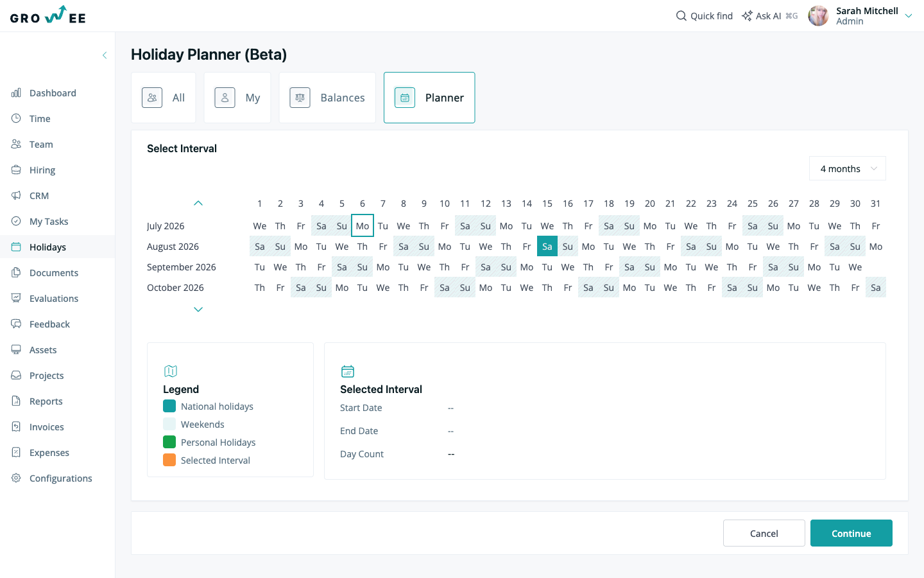Click the My Tasks checkmark icon
Screen dimensions: 924x578
[x=16, y=222]
